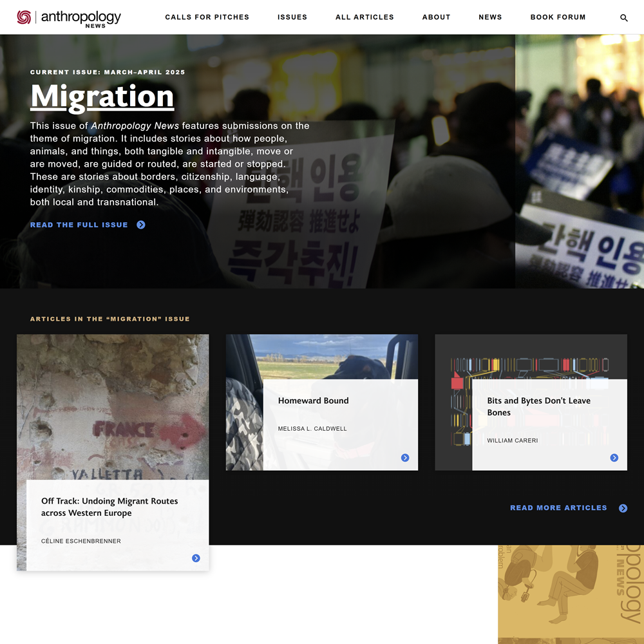The height and width of the screenshot is (644, 644).
Task: Navigate to CALLS FOR PITCHES
Action: (x=207, y=17)
